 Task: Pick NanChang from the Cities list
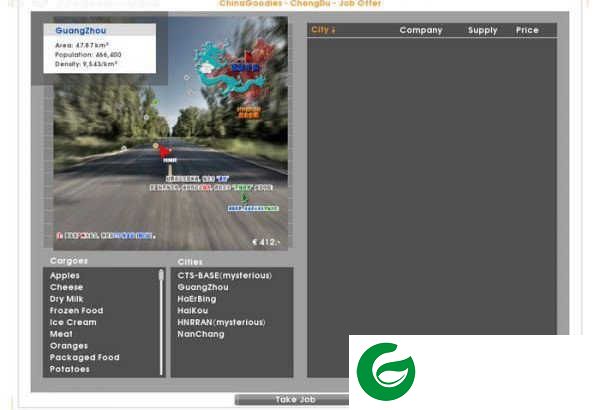[x=201, y=334]
